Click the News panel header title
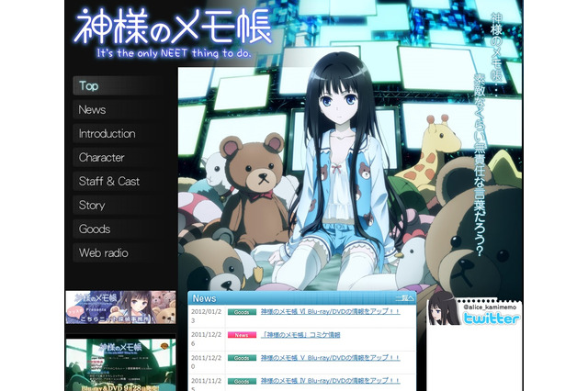Screen dimensions: 588x391 point(204,298)
